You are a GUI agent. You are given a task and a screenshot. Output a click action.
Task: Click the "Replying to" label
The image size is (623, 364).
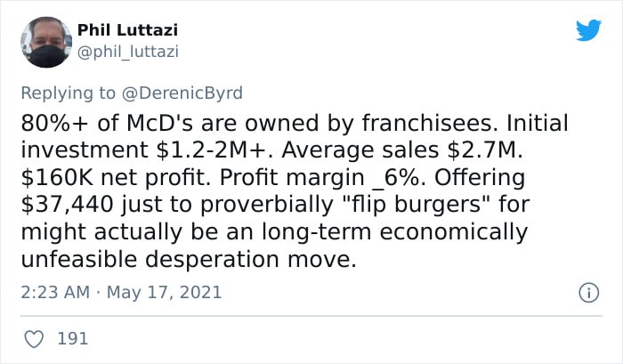68,93
